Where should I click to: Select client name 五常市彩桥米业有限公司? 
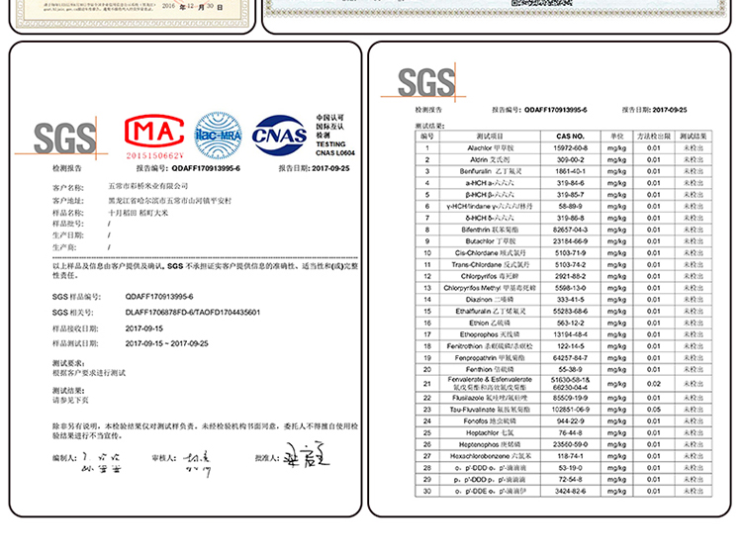(148, 186)
